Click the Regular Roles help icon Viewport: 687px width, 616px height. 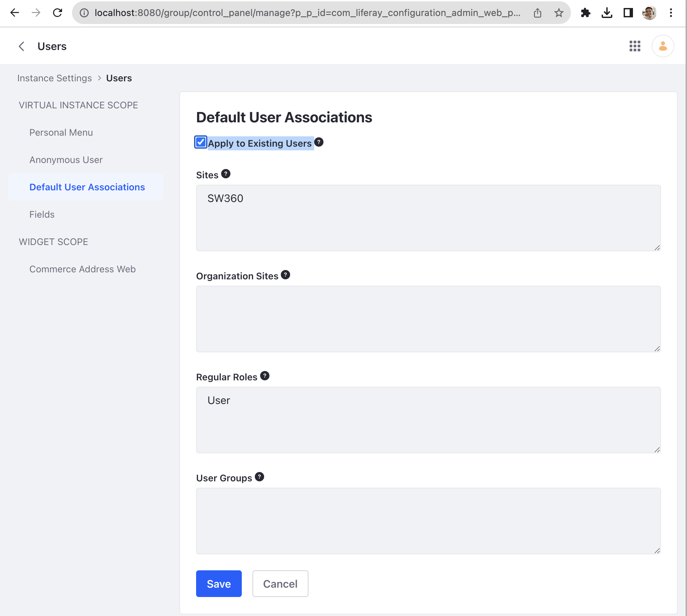coord(264,376)
